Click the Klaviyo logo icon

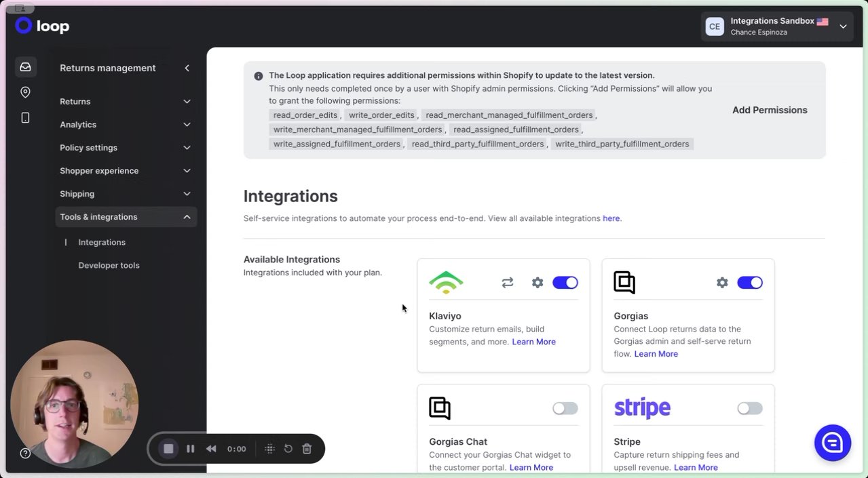pos(447,283)
